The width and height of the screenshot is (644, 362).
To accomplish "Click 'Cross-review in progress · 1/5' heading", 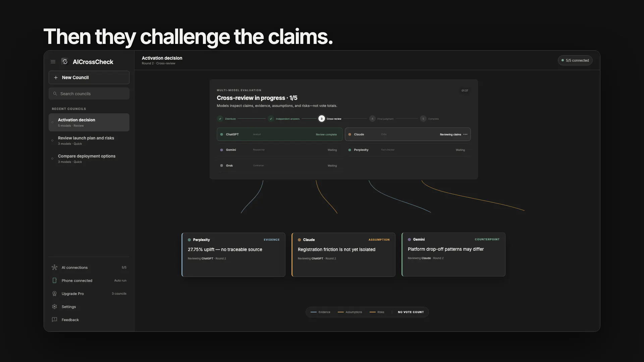I will [257, 98].
